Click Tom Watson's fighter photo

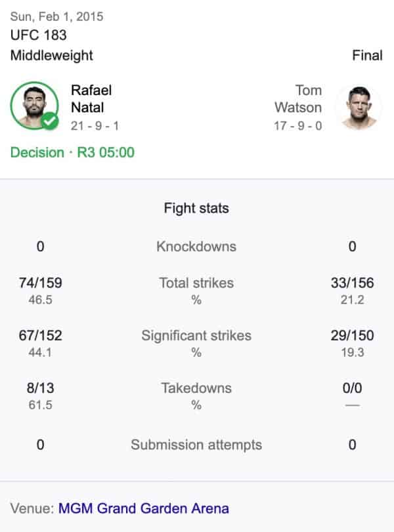click(359, 106)
